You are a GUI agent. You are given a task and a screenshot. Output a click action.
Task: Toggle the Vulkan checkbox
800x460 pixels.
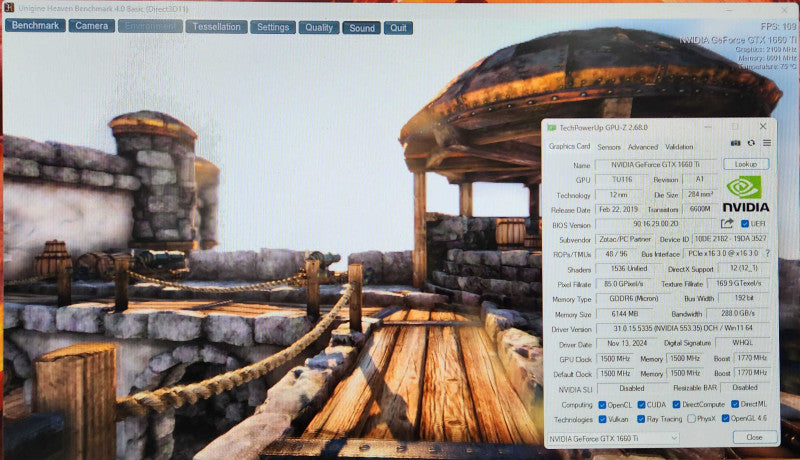click(603, 419)
